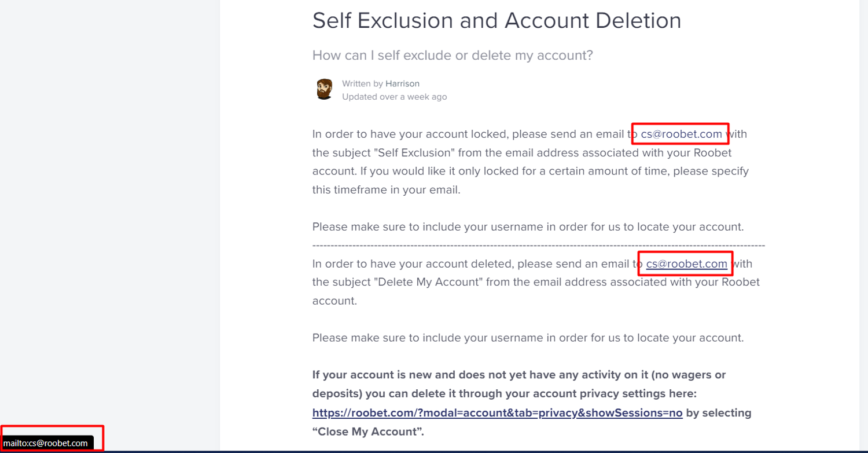Image resolution: width=868 pixels, height=453 pixels.
Task: Open the roobet.com privacy settings URL
Action: pos(497,413)
